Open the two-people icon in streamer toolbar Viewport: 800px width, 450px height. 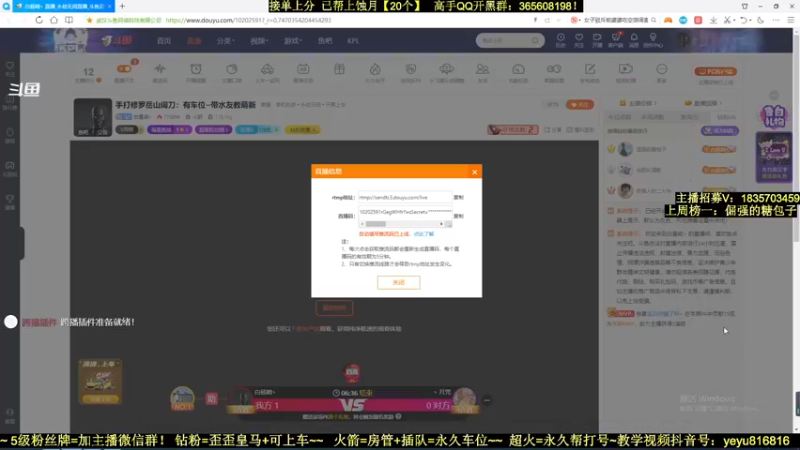click(x=482, y=69)
